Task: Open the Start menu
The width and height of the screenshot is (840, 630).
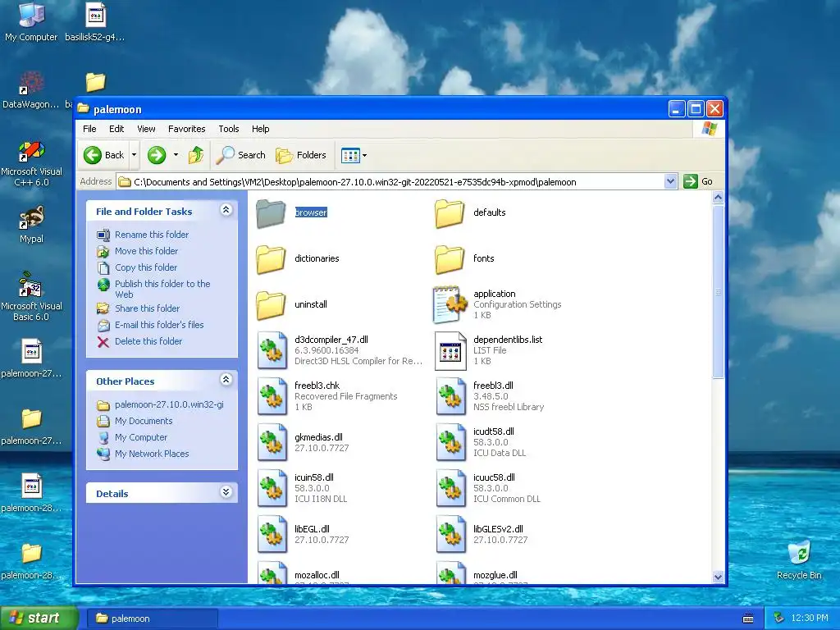Action: pos(39,618)
